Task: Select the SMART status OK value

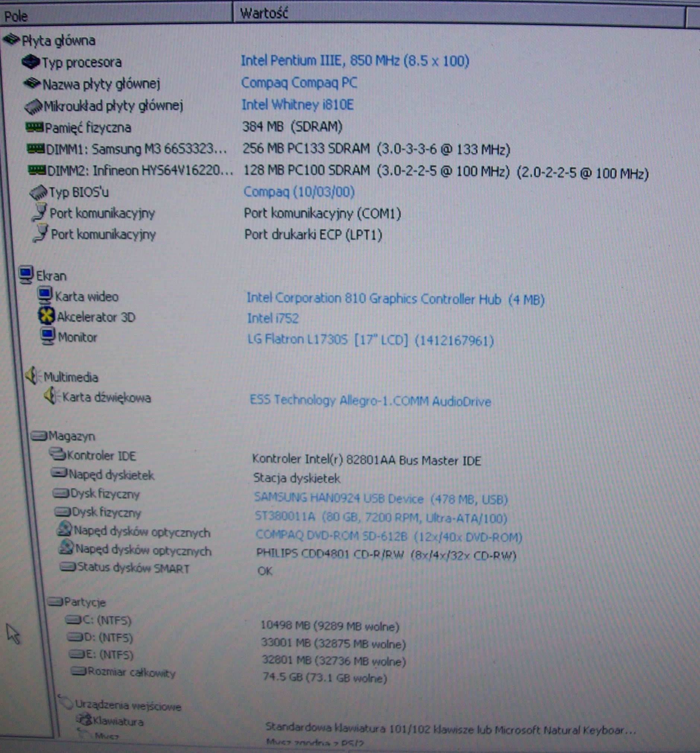Action: 265,571
